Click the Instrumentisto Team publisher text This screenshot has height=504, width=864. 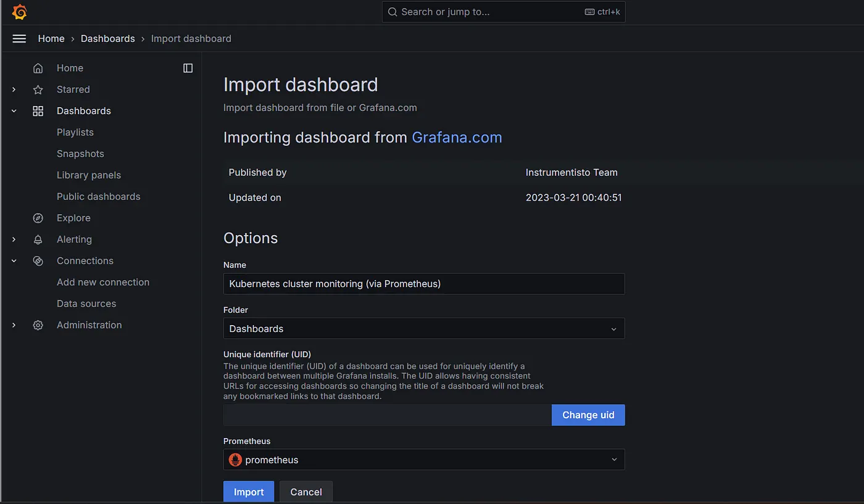571,173
